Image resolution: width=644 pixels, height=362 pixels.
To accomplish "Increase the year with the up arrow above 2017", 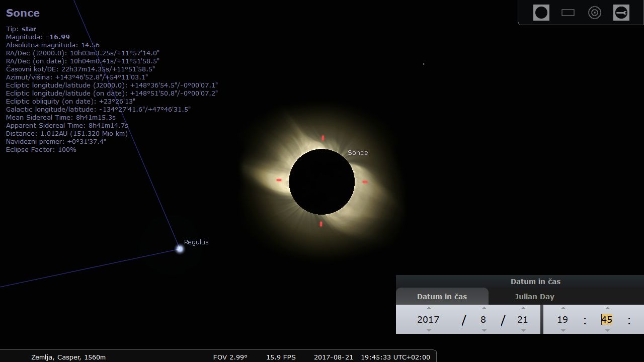I will (x=429, y=308).
